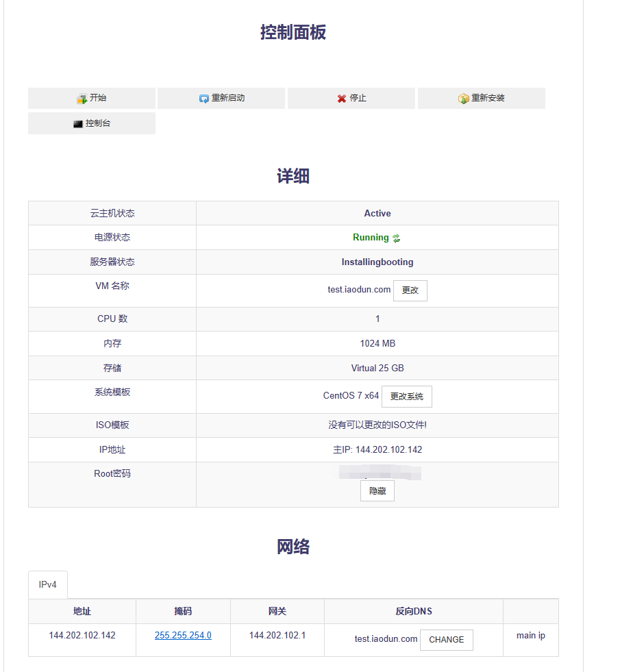The height and width of the screenshot is (672, 620).
Task: Click the 地址 column header
Action: pyautogui.click(x=82, y=612)
